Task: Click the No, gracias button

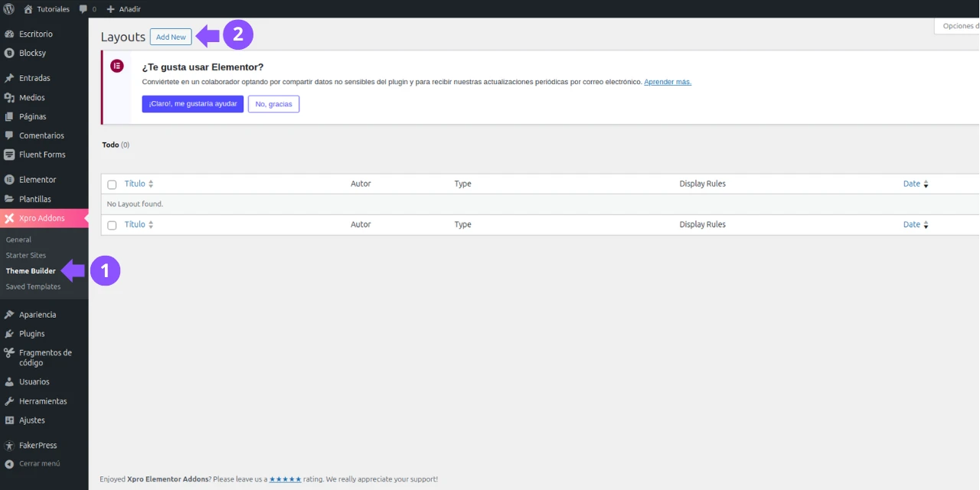Action: [273, 103]
